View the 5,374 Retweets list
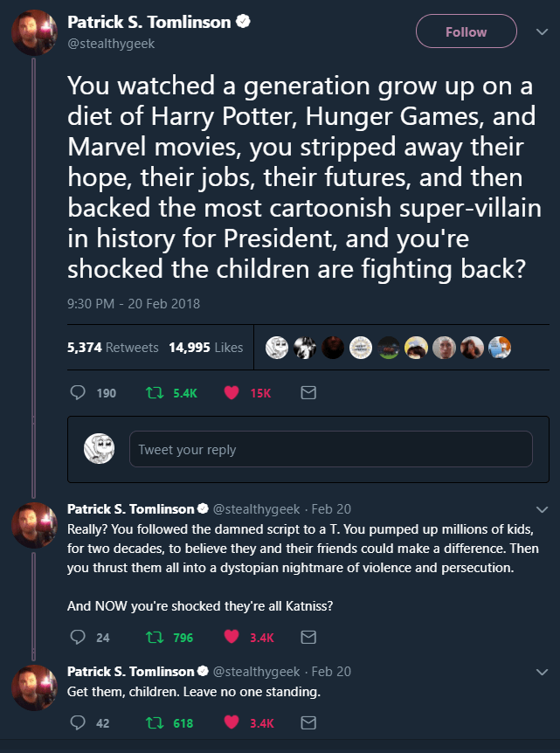 pos(113,347)
